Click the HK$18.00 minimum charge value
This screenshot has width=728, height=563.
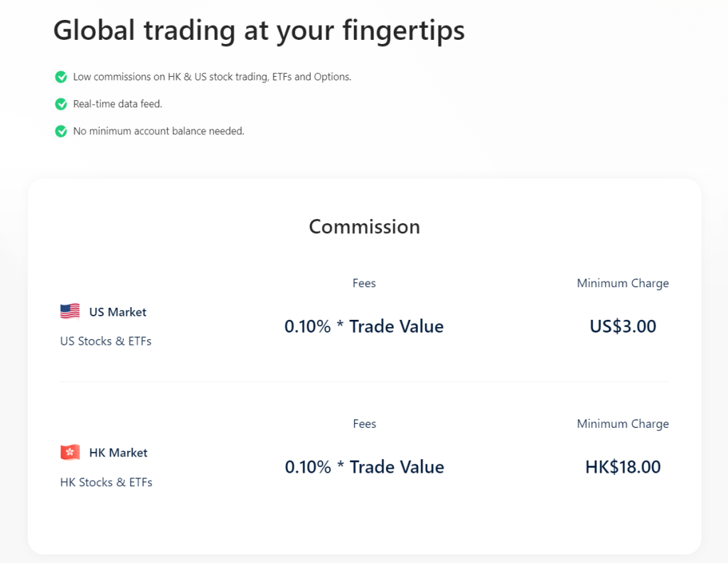pos(623,467)
